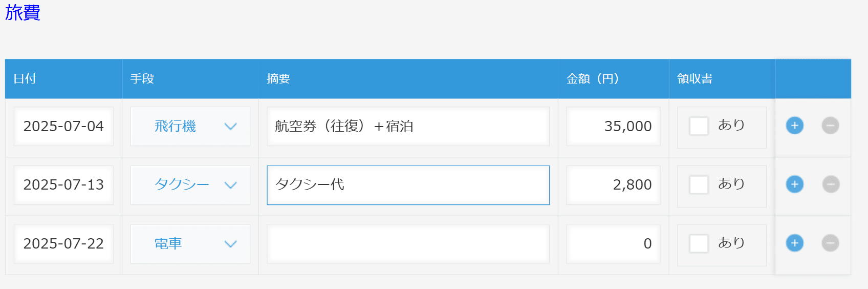Screen dimensions: 868x289
Task: Remove the 飛行機 row with minus icon
Action: pos(830,126)
